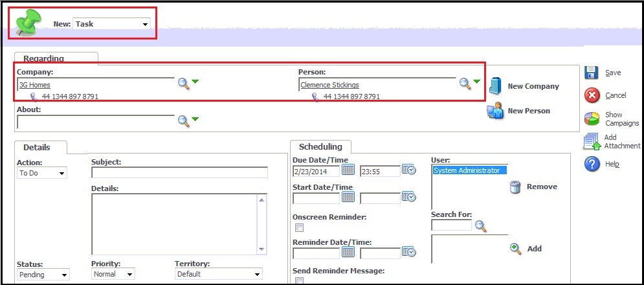The width and height of the screenshot is (644, 285).
Task: Open the Status Pending dropdown
Action: point(43,275)
